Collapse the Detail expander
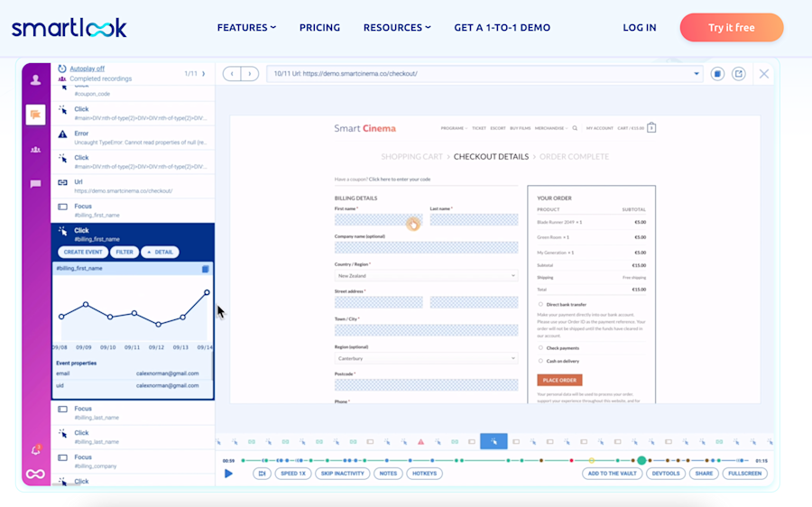The height and width of the screenshot is (507, 812). [160, 253]
